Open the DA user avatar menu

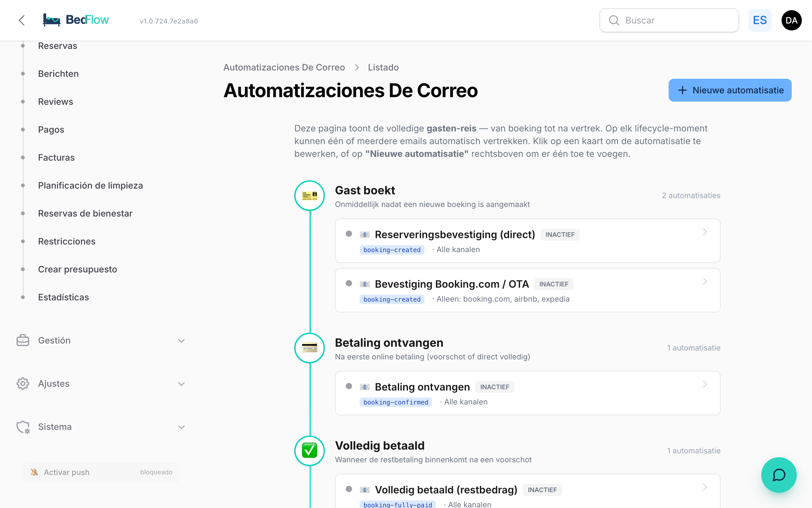pyautogui.click(x=791, y=20)
